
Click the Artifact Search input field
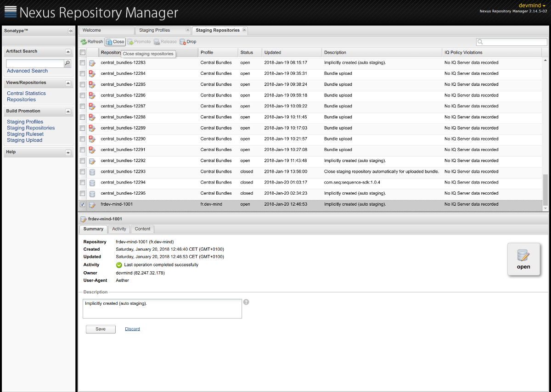(x=35, y=64)
